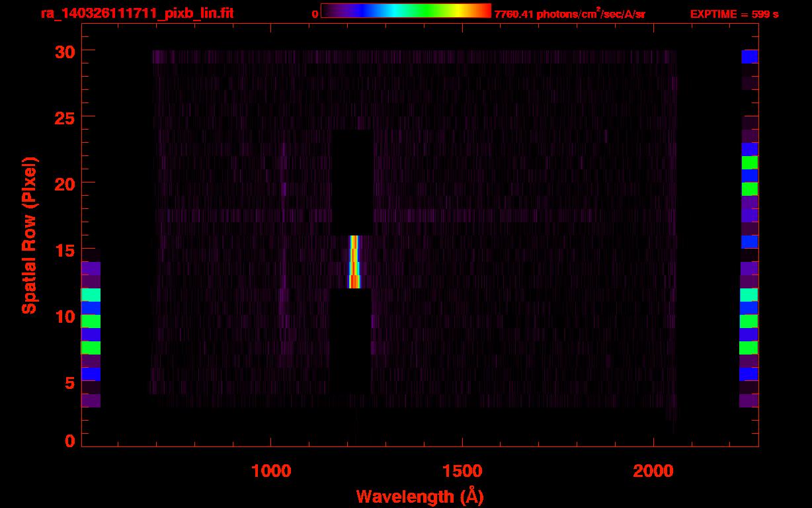Select the 7760.41 photons/cm²/sec/A/sr maximum label
The height and width of the screenshot is (508, 812).
(x=569, y=14)
